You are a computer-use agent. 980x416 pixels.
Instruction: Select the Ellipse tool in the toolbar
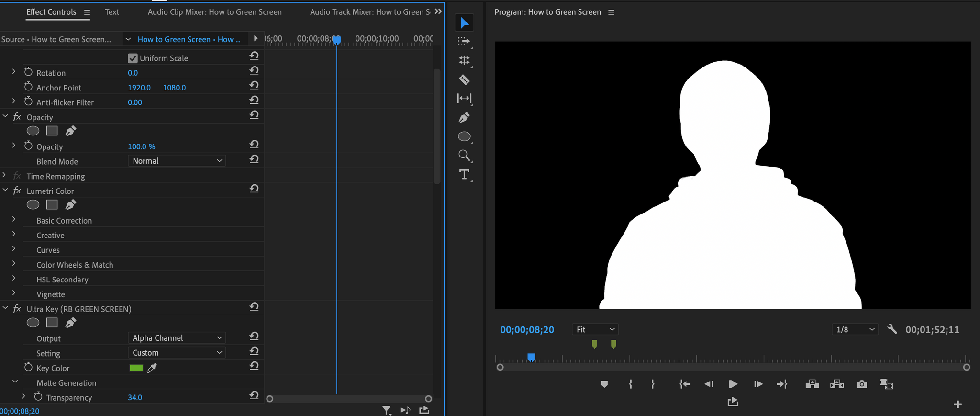click(464, 136)
